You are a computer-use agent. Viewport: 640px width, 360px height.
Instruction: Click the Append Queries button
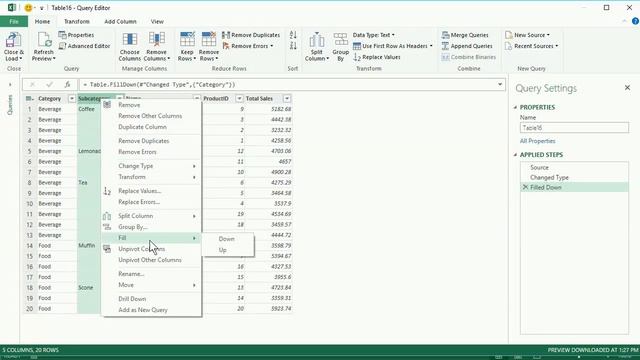pos(467,46)
